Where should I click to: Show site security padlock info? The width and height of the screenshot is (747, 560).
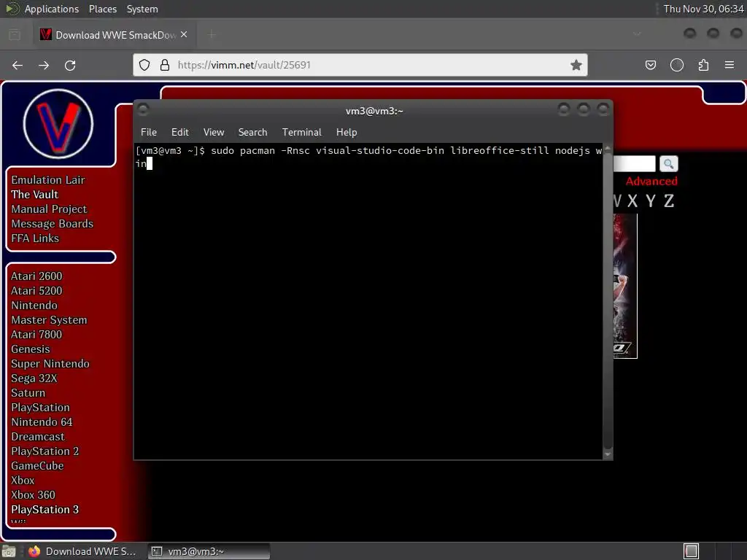[165, 65]
